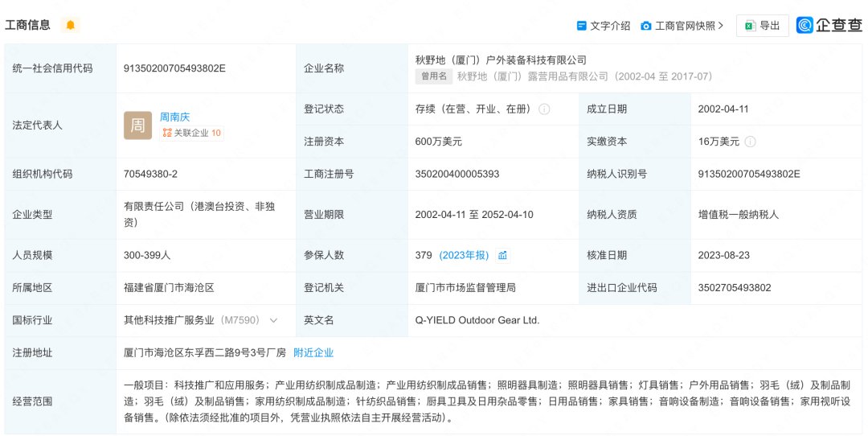Click the 企查查 logo
This screenshot has height=436, width=868.
(829, 25)
